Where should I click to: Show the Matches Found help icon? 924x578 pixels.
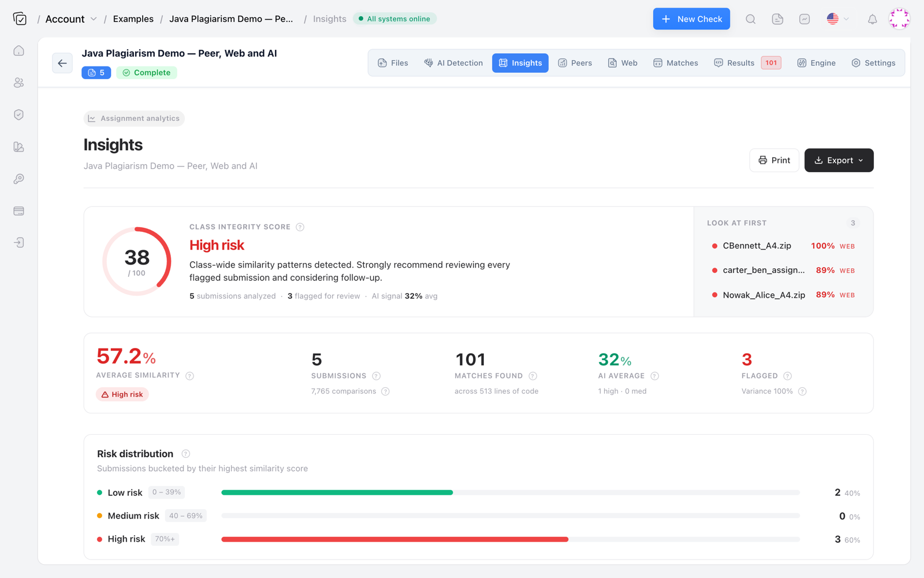point(532,376)
